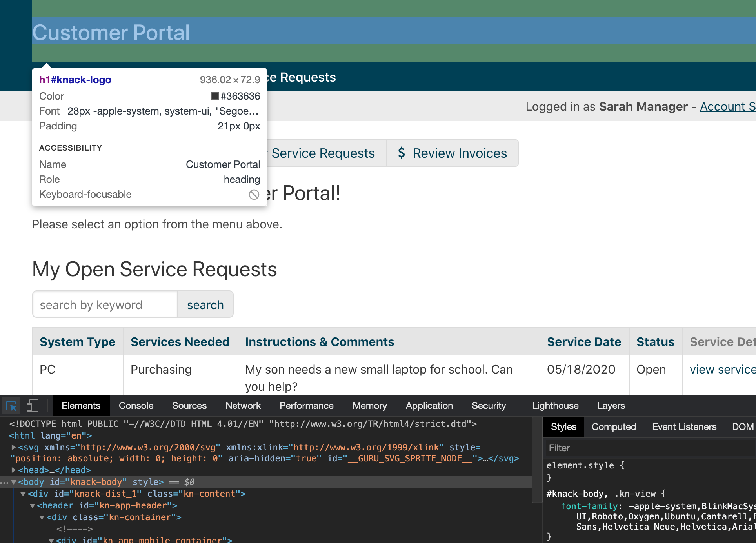The height and width of the screenshot is (543, 756).
Task: Click the #363636 color swatch in tooltip
Action: click(x=214, y=96)
